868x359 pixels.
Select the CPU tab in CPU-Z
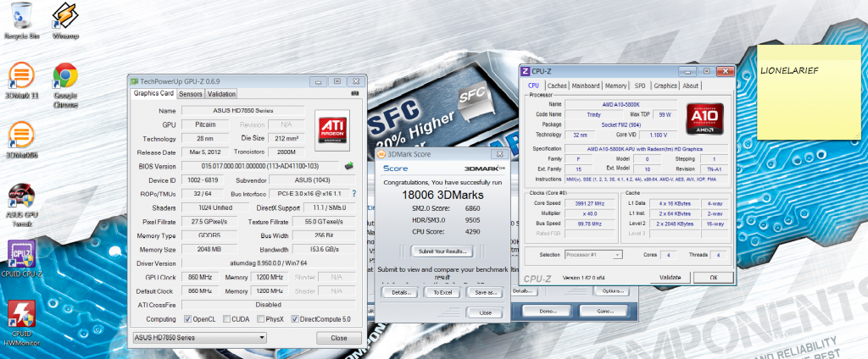[x=534, y=86]
